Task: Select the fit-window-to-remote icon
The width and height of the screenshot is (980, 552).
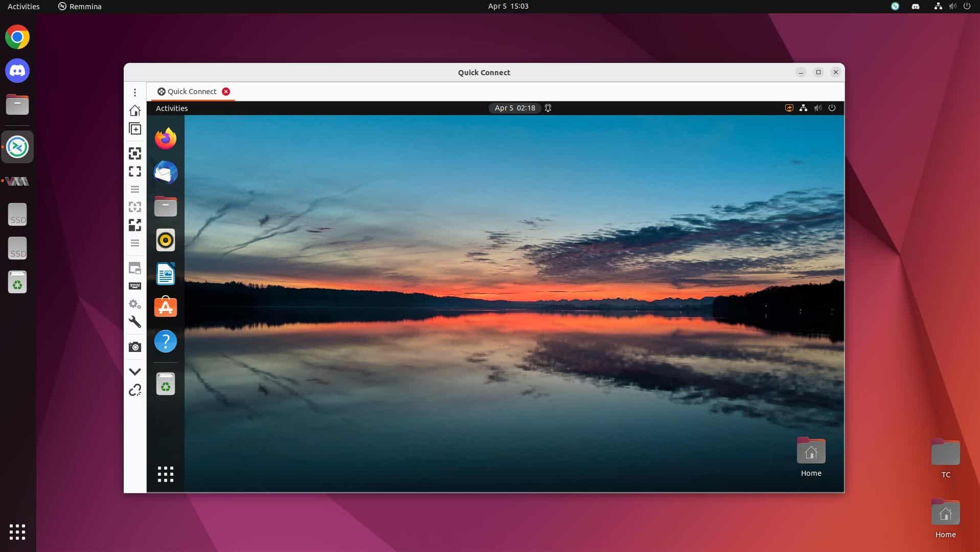Action: (134, 153)
